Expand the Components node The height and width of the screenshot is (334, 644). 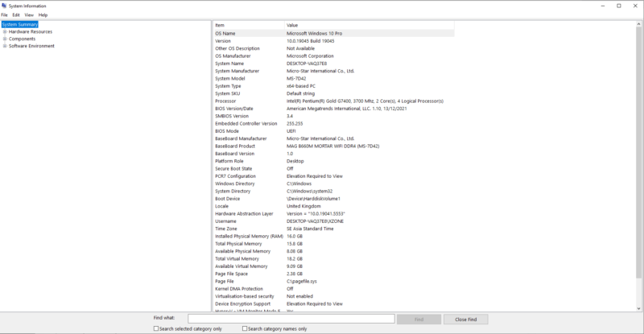(5, 39)
